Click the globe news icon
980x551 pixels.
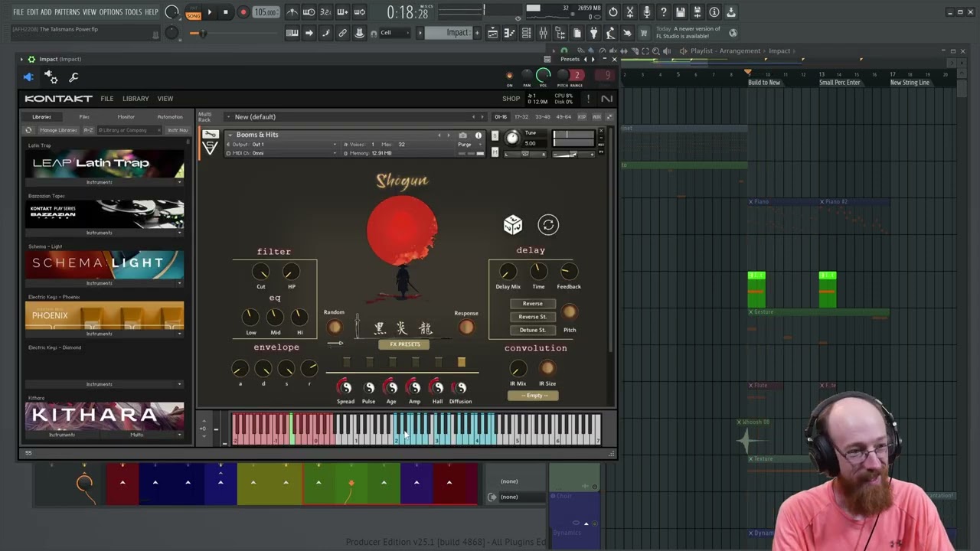point(733,33)
